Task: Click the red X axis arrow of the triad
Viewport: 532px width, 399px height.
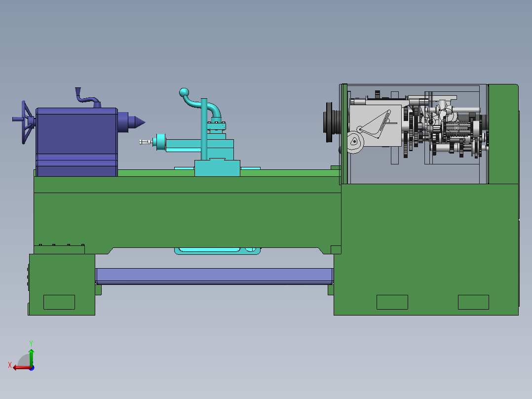Action: click(x=22, y=368)
